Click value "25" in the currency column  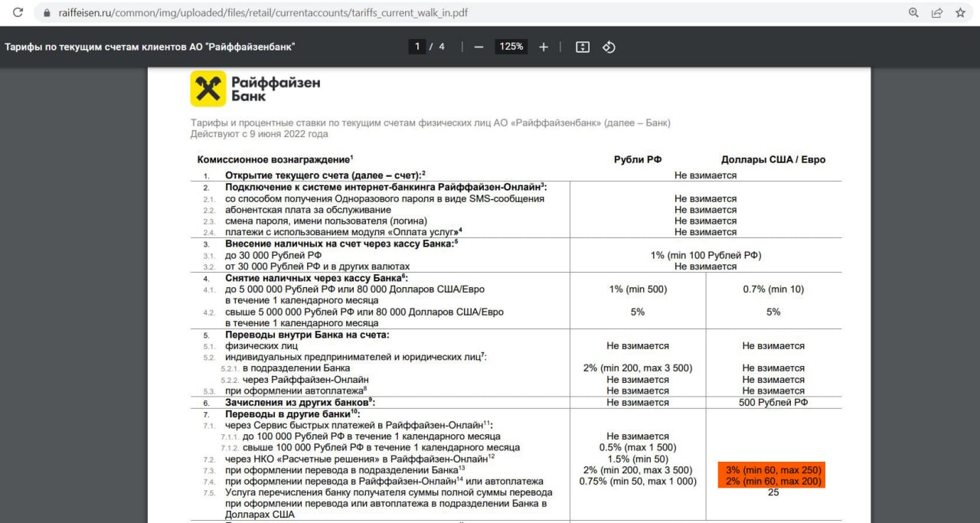[x=773, y=492]
